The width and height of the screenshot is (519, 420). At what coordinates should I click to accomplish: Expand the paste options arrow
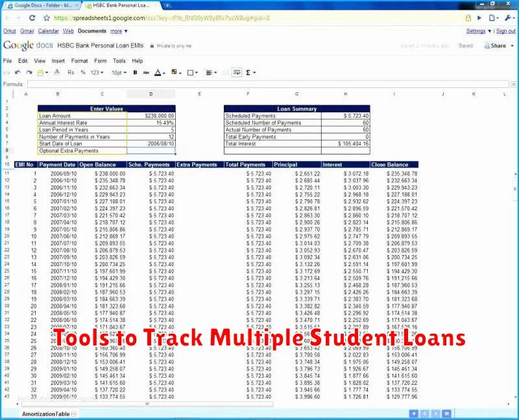point(47,73)
